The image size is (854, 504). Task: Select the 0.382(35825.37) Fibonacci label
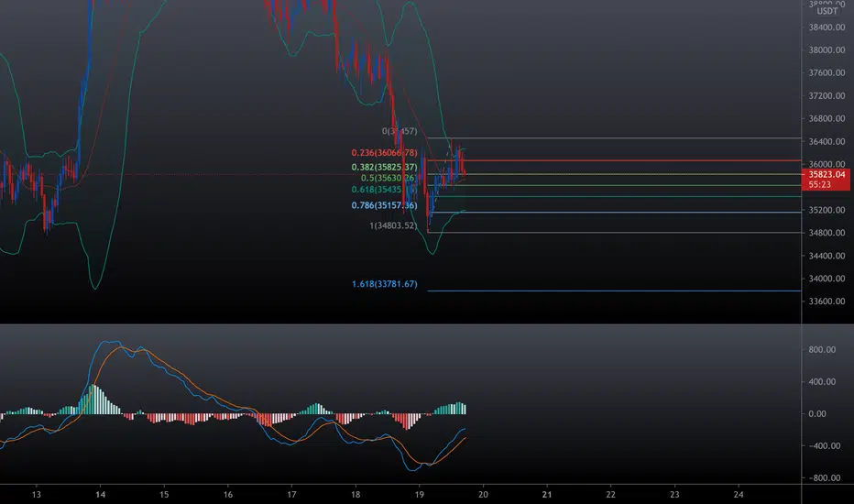point(385,168)
